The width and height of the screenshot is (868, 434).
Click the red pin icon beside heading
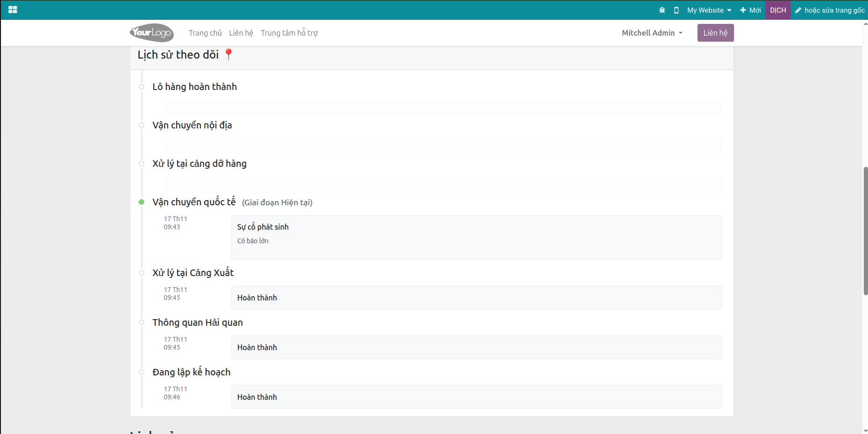coord(228,55)
